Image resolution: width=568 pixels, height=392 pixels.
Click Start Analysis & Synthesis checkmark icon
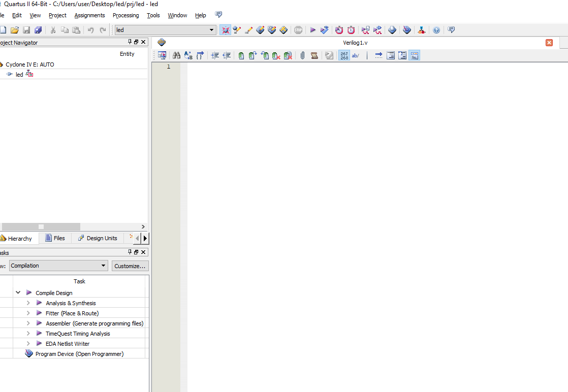tap(325, 30)
